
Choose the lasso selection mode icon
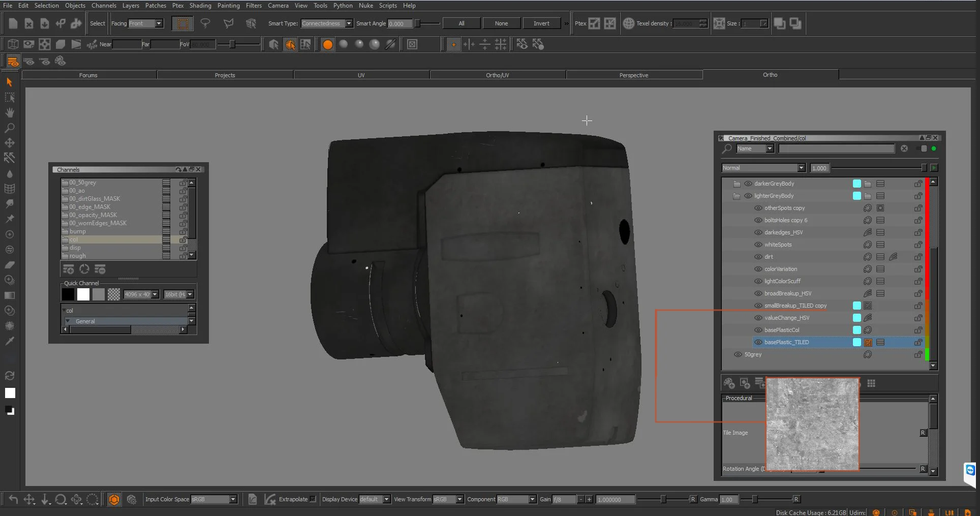[x=205, y=23]
